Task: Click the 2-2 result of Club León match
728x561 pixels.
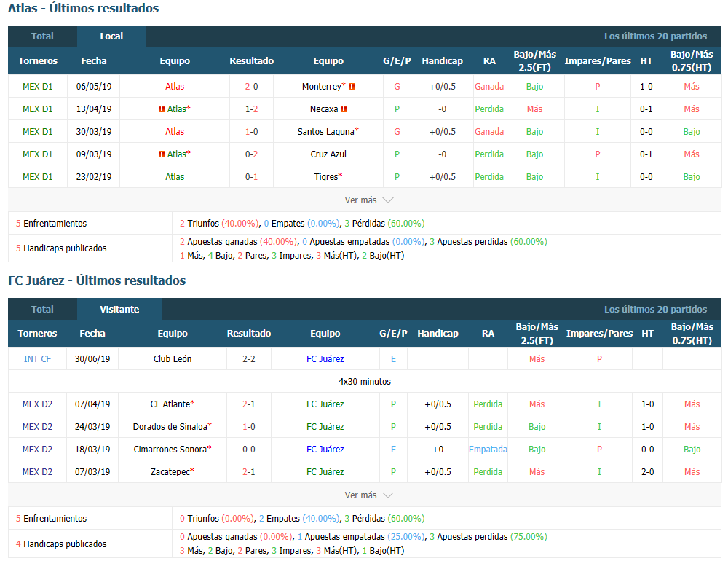Action: 249,359
